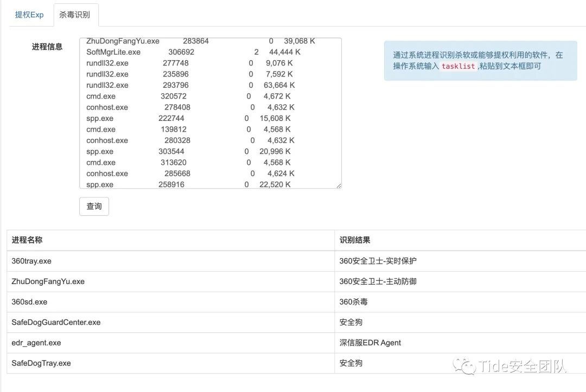Click the 识别结果 column header

point(461,240)
